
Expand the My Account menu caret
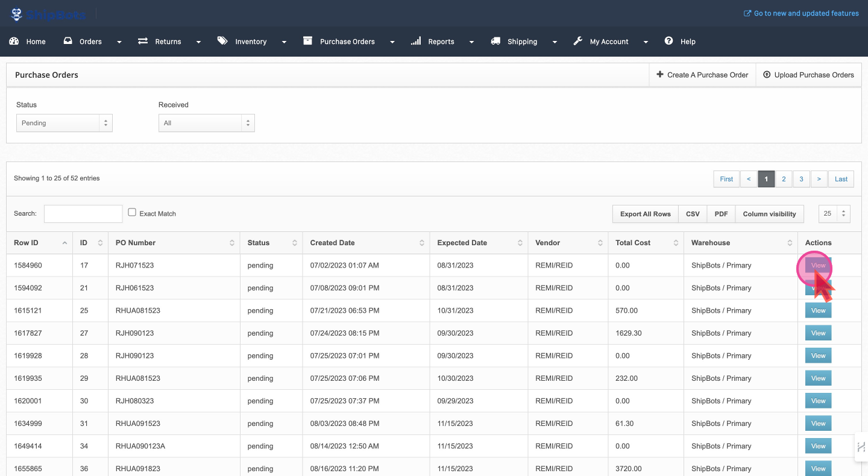click(x=646, y=42)
